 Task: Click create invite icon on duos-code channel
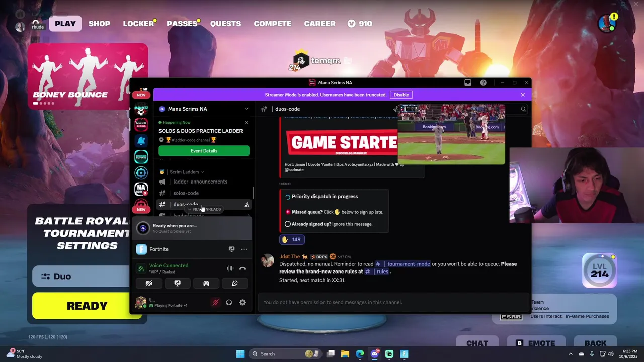tap(247, 205)
